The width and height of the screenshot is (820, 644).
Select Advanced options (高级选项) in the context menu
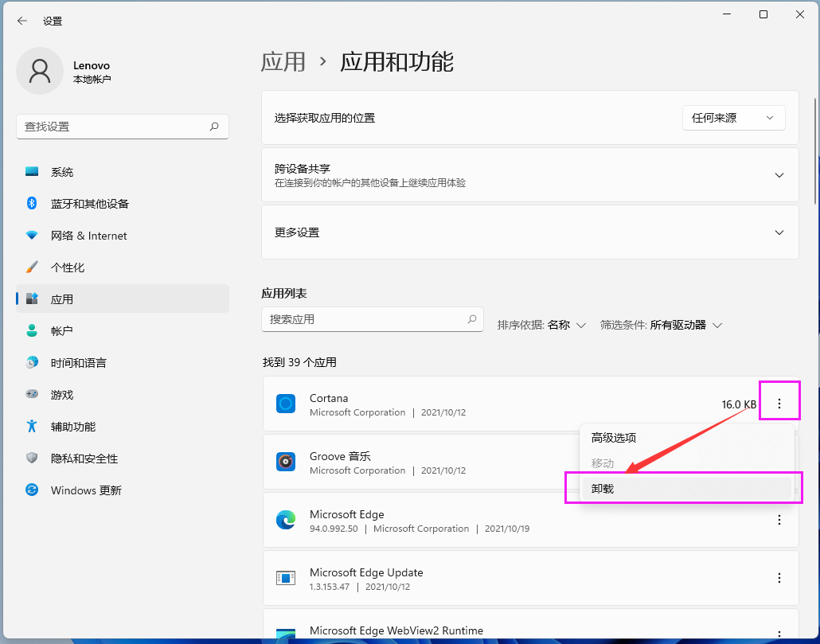pos(686,438)
